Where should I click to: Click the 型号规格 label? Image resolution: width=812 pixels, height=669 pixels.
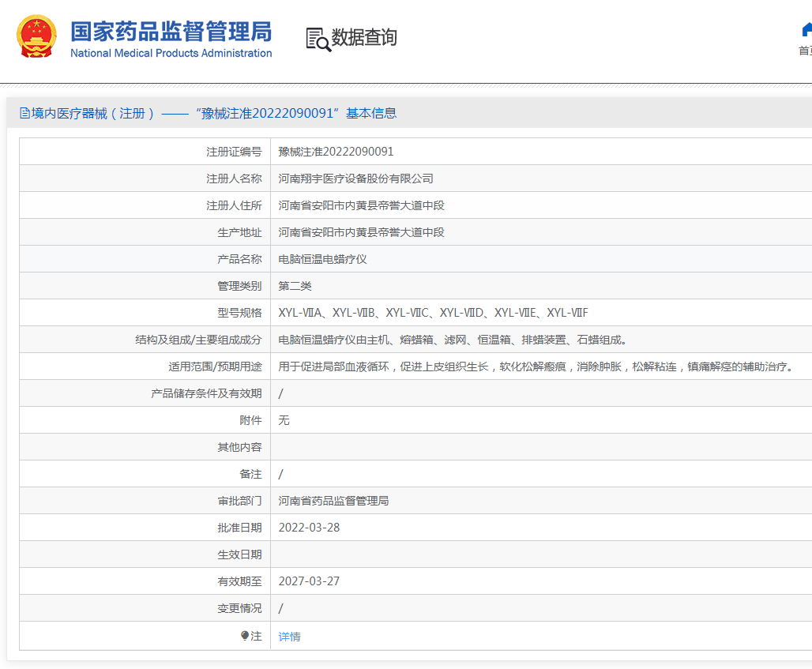point(240,313)
